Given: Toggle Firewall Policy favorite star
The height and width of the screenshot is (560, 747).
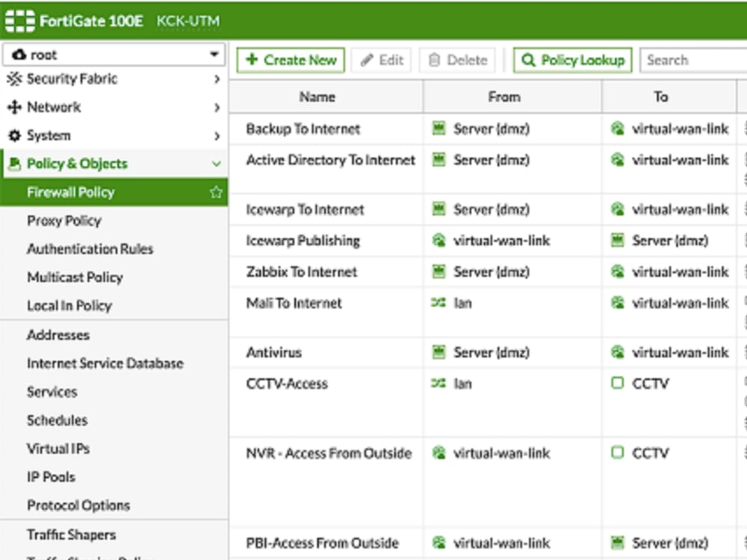Looking at the screenshot, I should pyautogui.click(x=217, y=193).
